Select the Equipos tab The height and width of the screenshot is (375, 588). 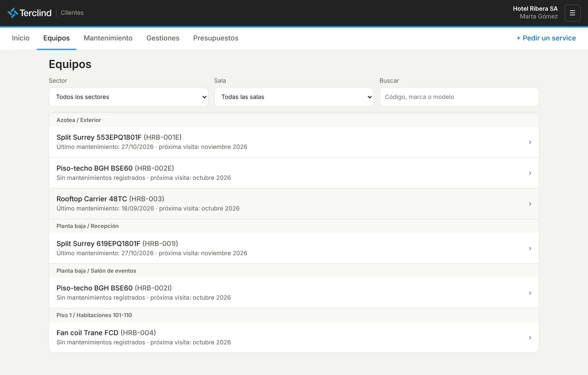tap(56, 38)
